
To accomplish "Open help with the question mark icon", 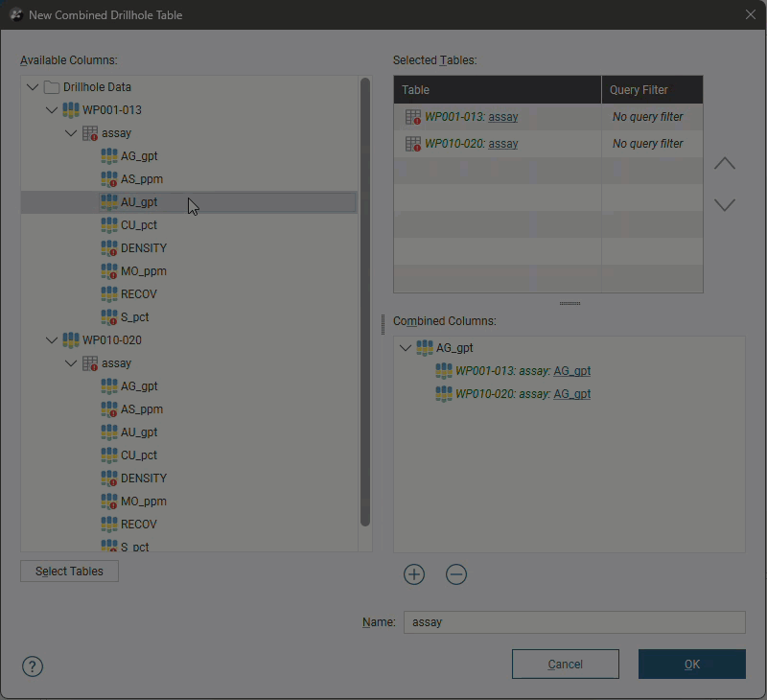I will tap(33, 666).
